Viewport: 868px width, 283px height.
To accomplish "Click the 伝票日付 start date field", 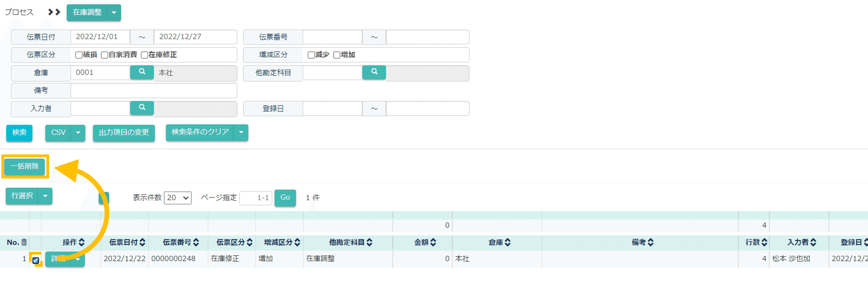I will 100,37.
